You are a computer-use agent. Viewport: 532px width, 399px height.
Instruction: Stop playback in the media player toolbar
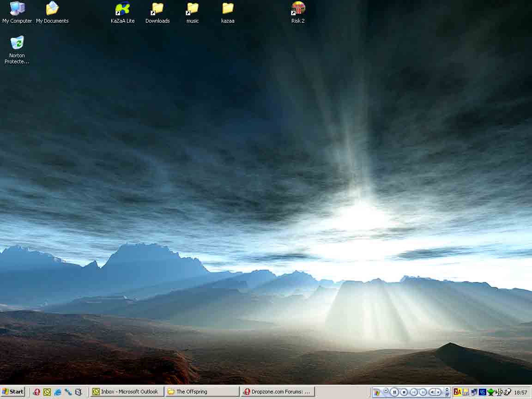point(404,392)
